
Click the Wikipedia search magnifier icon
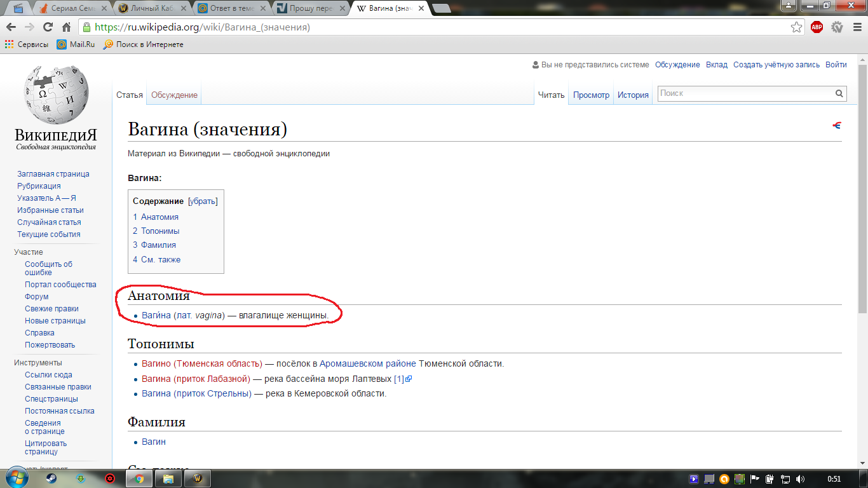coord(840,94)
